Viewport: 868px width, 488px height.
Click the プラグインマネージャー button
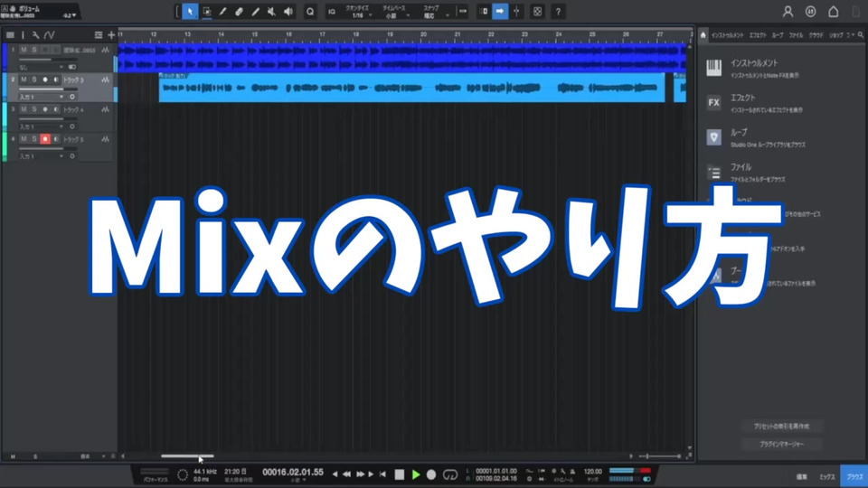781,444
